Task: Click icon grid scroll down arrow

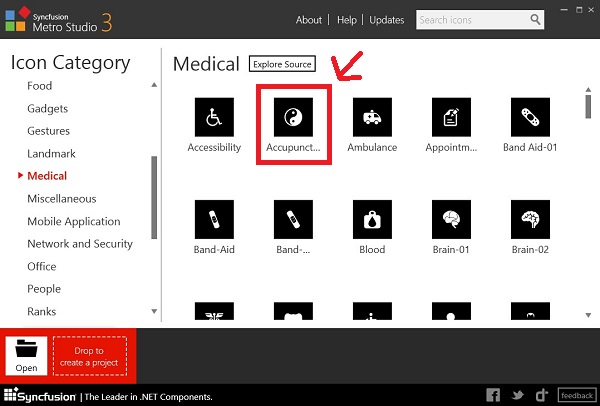Action: (588, 315)
